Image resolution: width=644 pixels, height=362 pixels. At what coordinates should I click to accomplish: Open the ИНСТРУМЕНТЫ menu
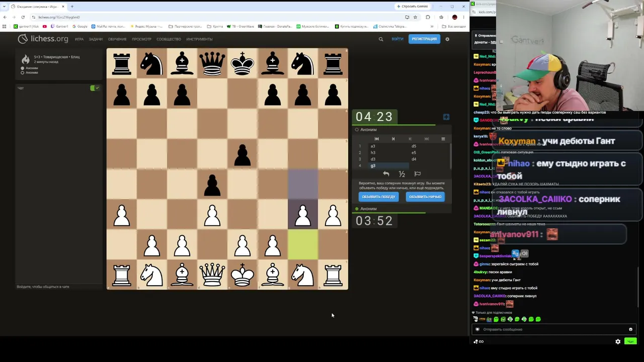(199, 39)
